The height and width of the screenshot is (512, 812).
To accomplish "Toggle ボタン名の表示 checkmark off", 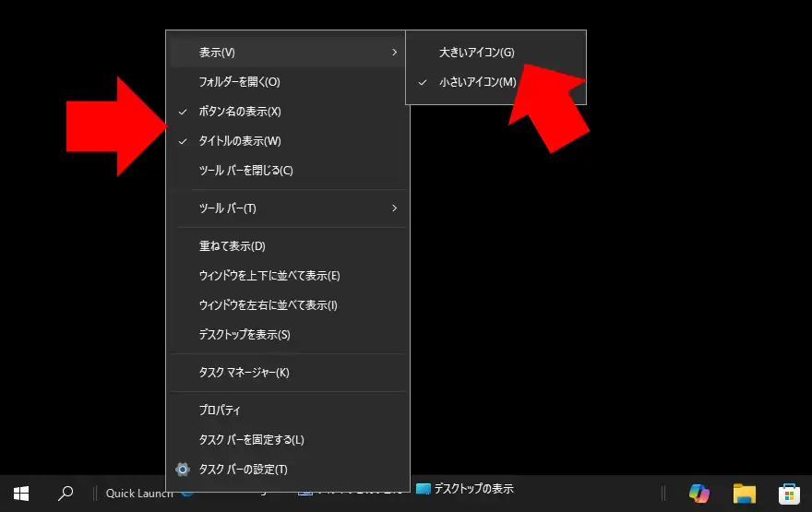I will tap(240, 112).
